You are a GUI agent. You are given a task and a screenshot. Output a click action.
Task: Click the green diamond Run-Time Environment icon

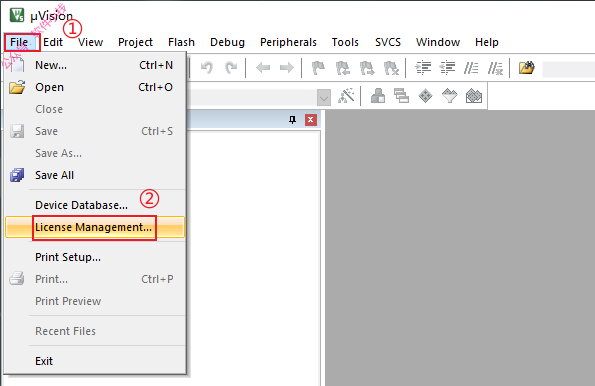point(425,96)
